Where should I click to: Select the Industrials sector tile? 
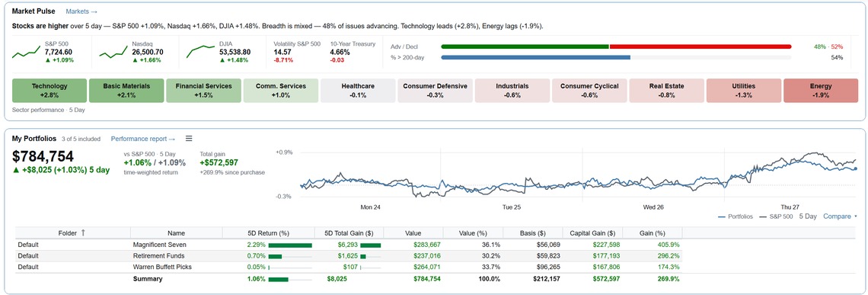pos(512,91)
